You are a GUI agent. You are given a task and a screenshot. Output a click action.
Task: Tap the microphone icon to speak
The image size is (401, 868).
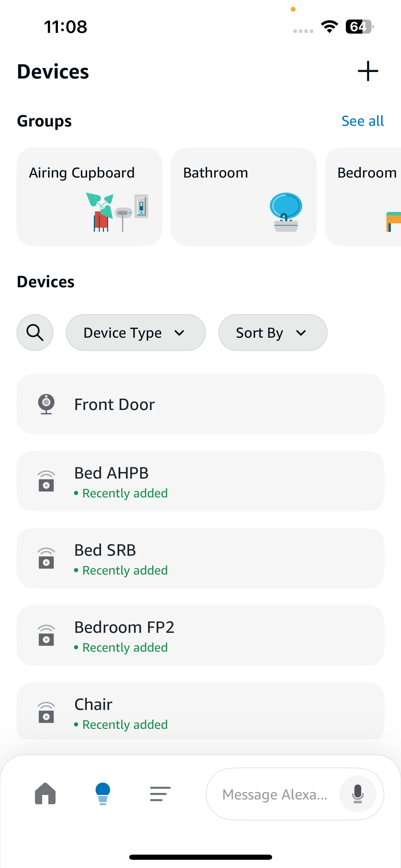357,794
